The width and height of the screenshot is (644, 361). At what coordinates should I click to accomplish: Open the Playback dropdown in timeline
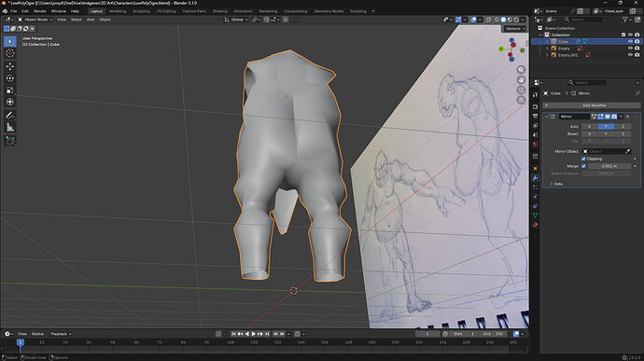click(x=61, y=334)
